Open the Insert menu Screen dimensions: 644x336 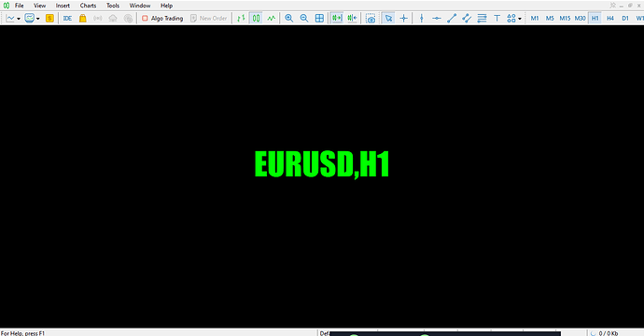(63, 6)
